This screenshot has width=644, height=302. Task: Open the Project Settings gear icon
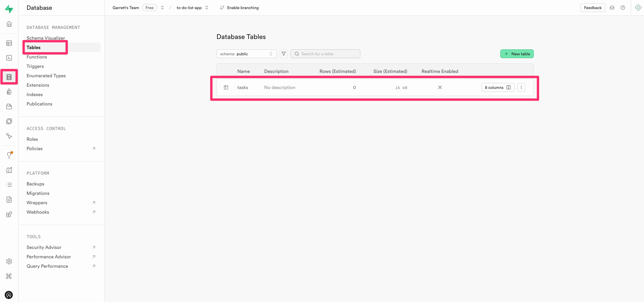pyautogui.click(x=9, y=261)
